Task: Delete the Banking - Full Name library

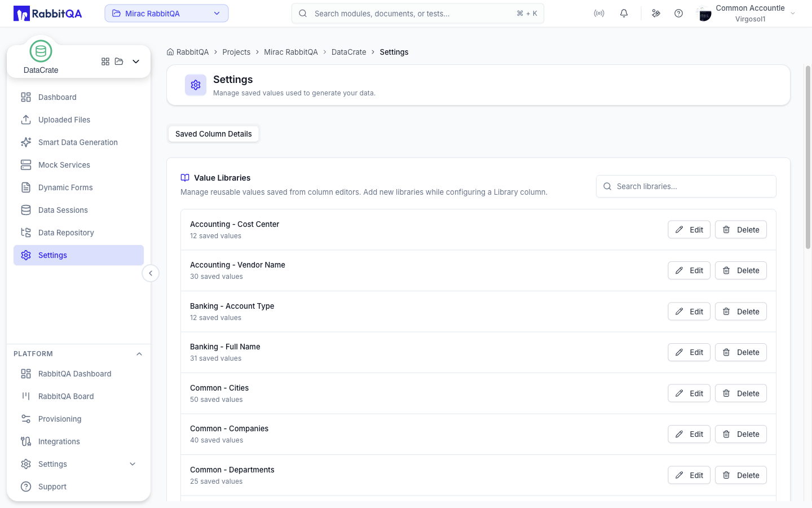Action: point(741,352)
